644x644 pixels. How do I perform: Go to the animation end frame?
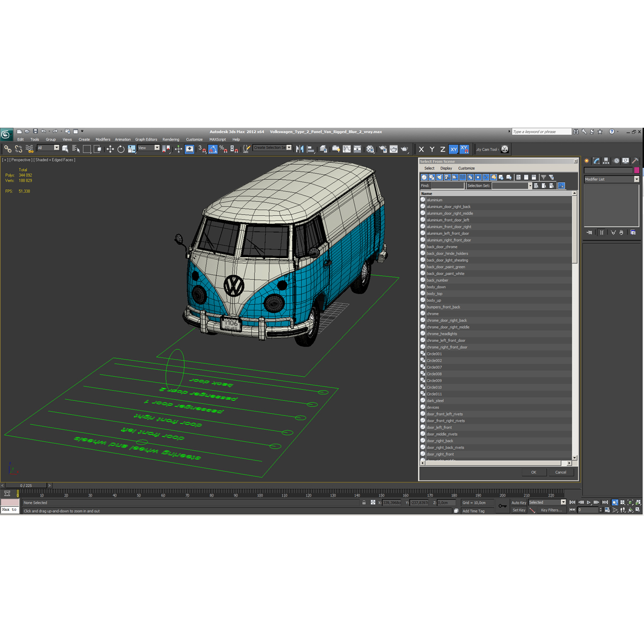tap(605, 502)
